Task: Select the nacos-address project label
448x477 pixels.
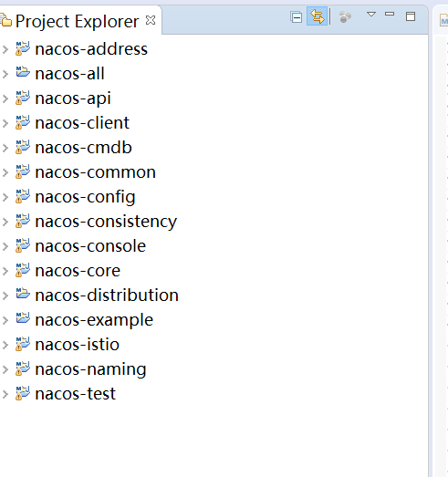Action: pos(91,49)
